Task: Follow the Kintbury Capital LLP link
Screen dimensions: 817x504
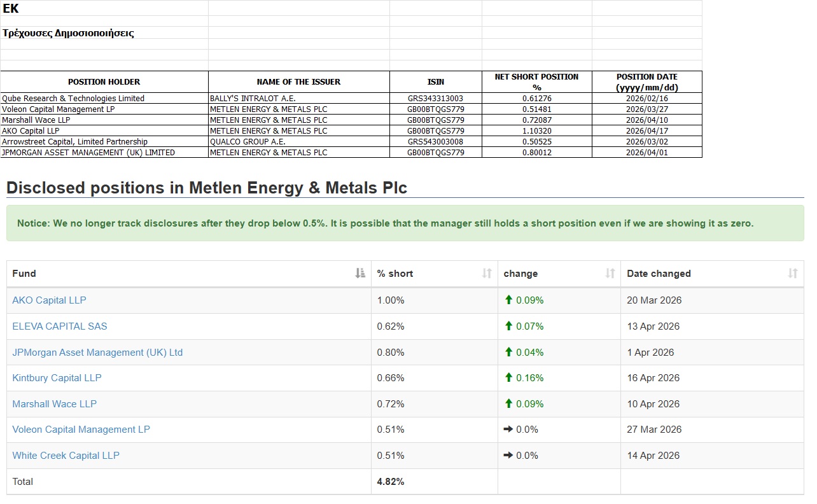Action: click(57, 378)
